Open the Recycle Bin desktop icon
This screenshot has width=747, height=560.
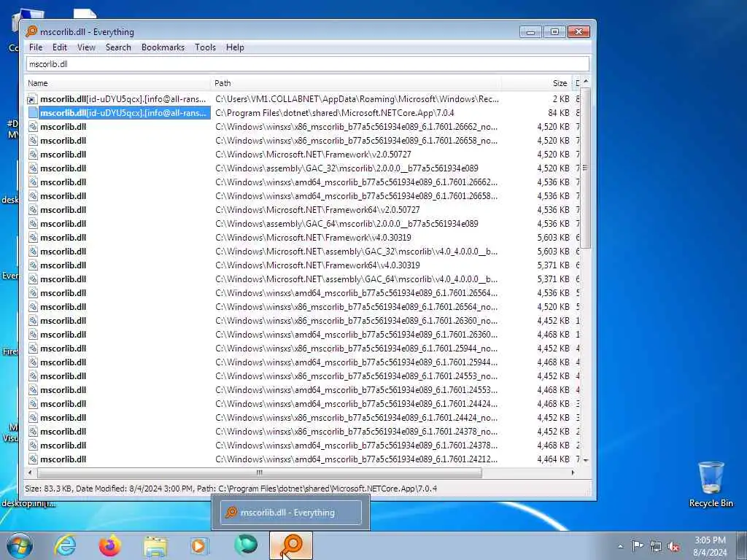(x=711, y=484)
